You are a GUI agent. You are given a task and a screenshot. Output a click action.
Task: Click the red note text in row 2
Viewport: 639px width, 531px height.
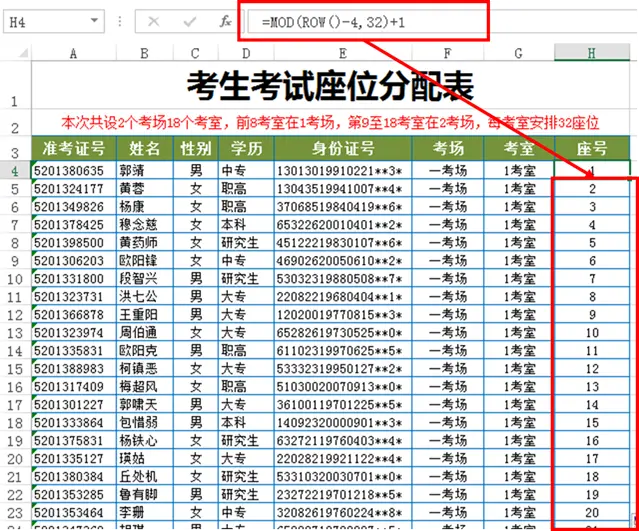(330, 122)
